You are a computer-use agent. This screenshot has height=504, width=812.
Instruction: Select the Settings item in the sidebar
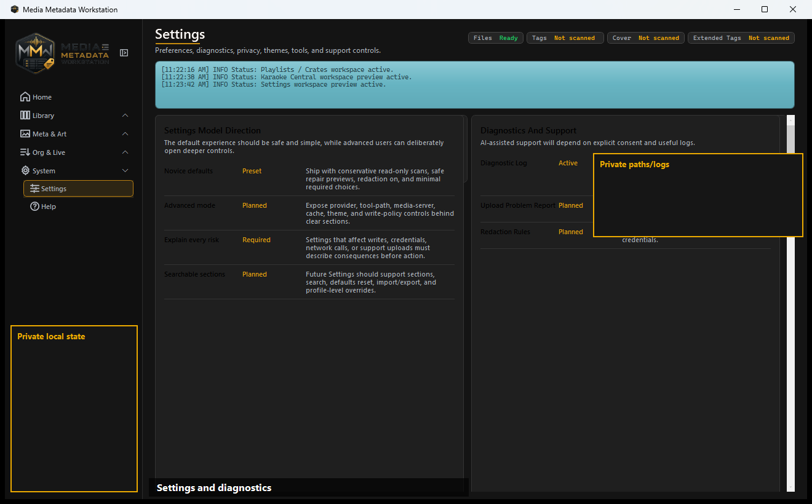click(x=78, y=189)
